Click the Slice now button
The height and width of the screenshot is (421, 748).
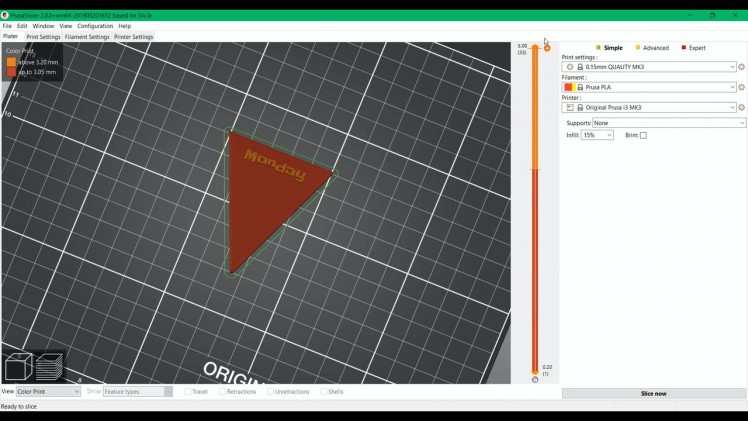click(x=654, y=394)
